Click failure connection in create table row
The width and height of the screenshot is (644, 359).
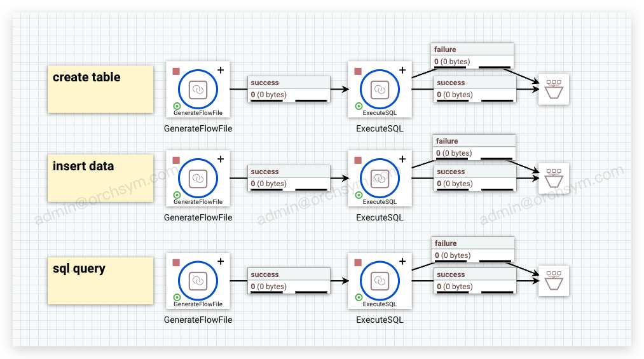pos(472,56)
